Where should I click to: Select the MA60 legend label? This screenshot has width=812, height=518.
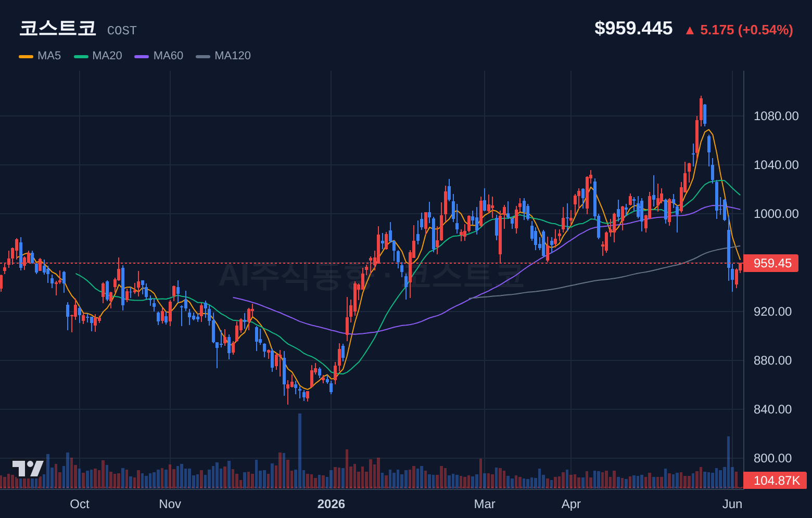(168, 56)
